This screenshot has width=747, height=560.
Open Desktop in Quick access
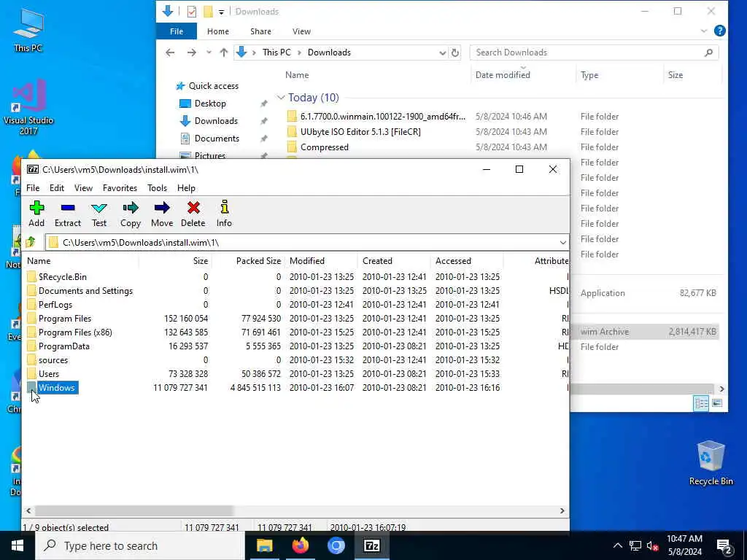210,104
